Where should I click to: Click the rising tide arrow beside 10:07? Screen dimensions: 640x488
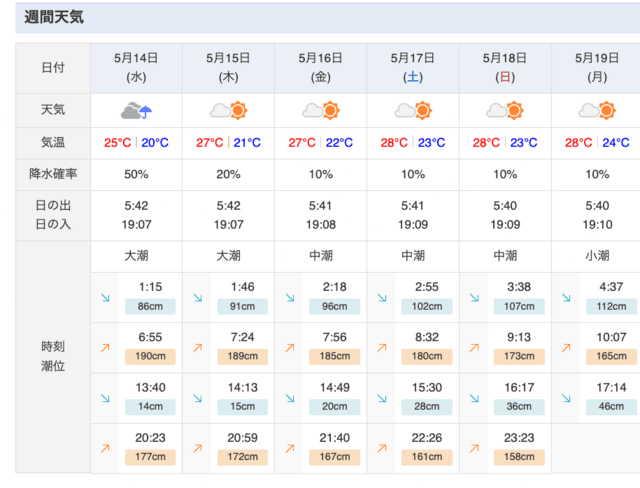tap(567, 348)
